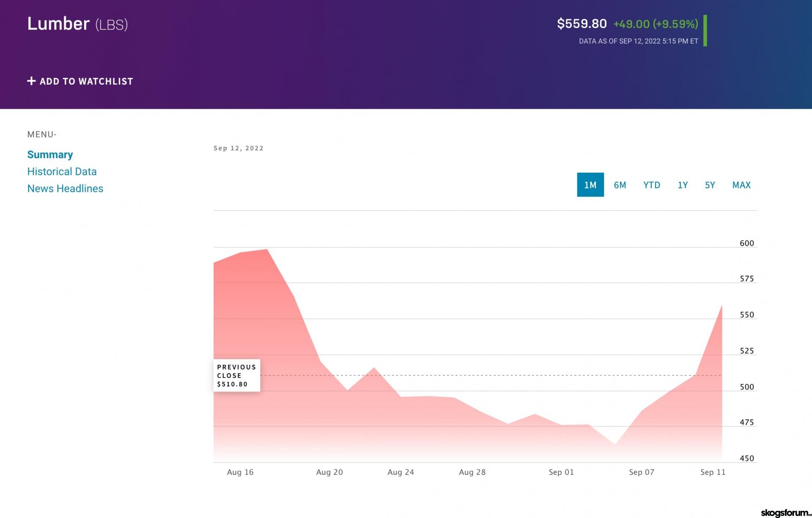Open the Summary menu link
The image size is (812, 518).
tap(50, 154)
